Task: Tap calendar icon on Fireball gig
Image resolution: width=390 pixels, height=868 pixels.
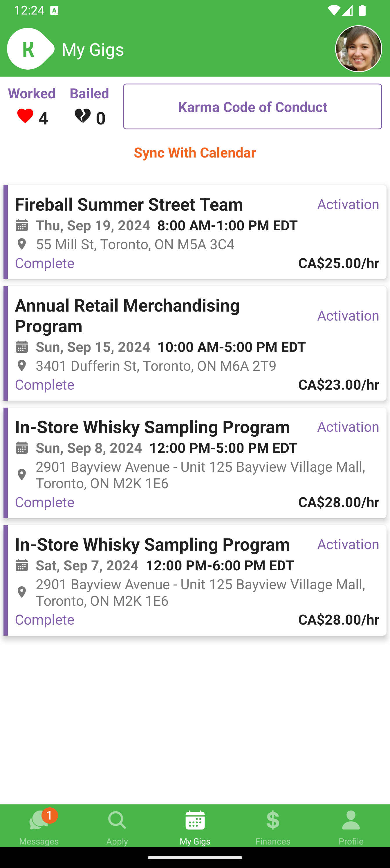Action: click(x=22, y=225)
